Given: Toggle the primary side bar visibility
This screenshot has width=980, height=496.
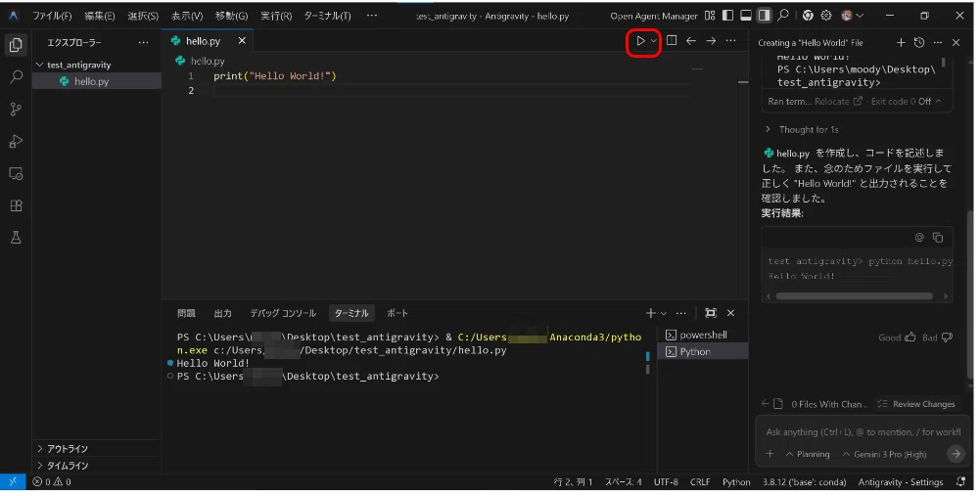Looking at the screenshot, I should click(x=727, y=16).
